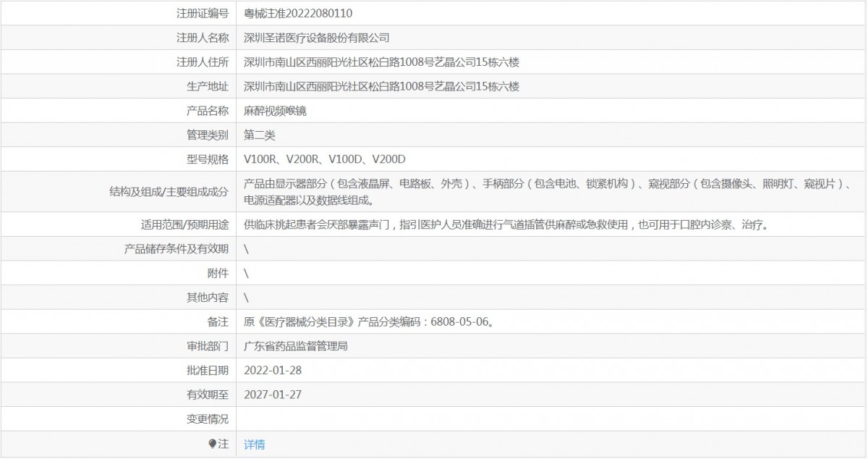The image size is (868, 459).
Task: Click the lightbulb icon beside 注
Action: tap(212, 444)
